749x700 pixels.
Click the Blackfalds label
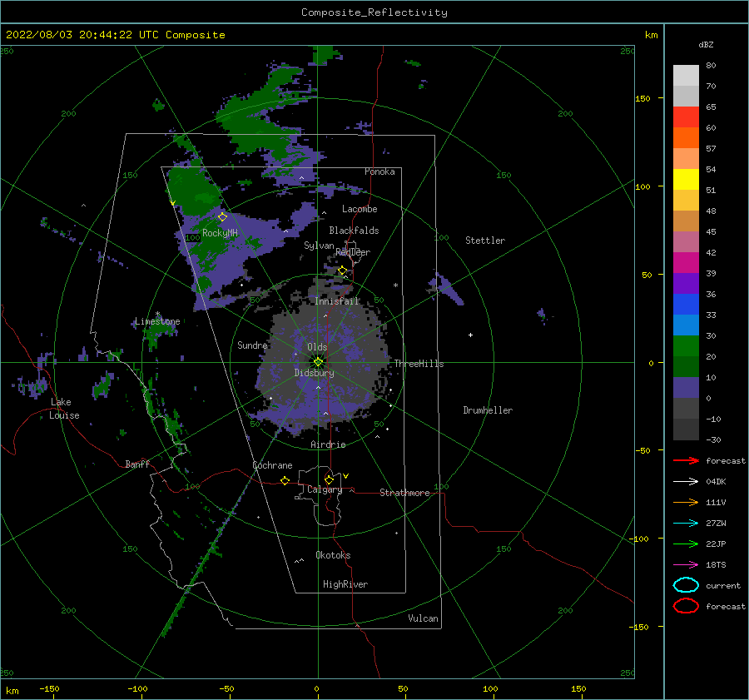click(354, 231)
